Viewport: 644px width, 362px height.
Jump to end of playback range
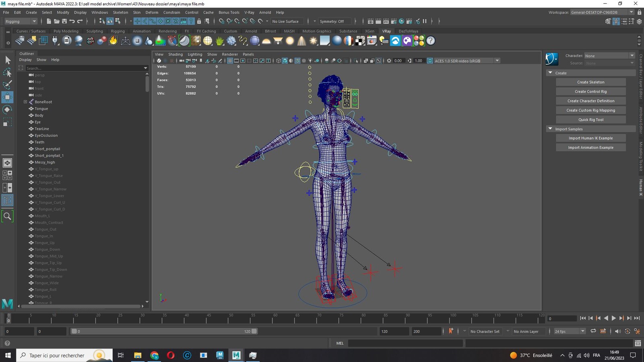pos(637,318)
